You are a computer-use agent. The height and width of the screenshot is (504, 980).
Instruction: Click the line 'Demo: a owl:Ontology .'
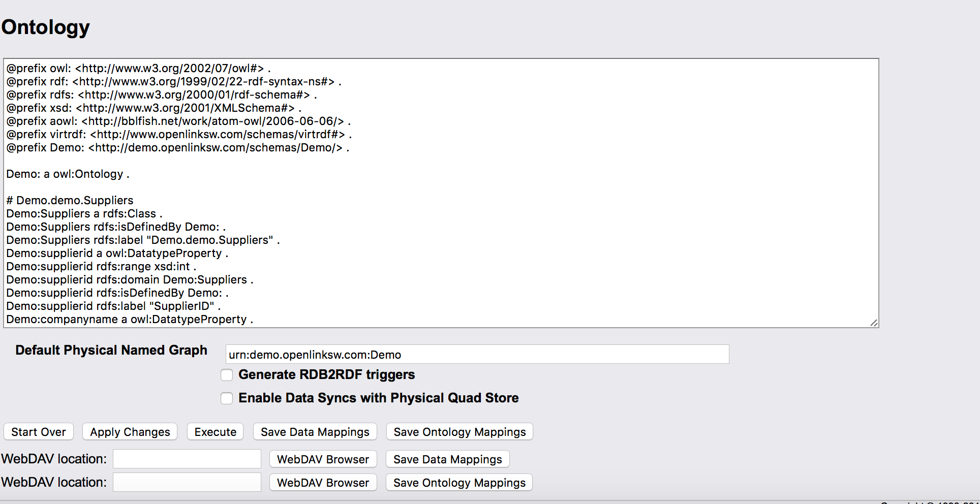(68, 174)
